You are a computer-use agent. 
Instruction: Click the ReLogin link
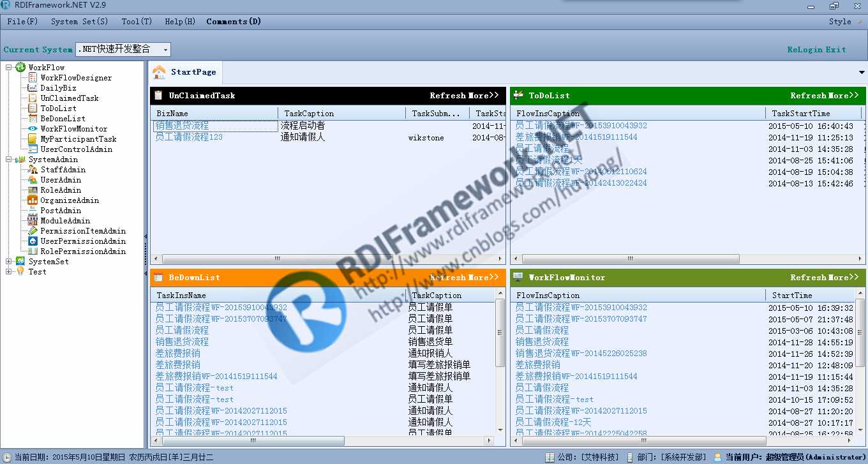(x=805, y=50)
